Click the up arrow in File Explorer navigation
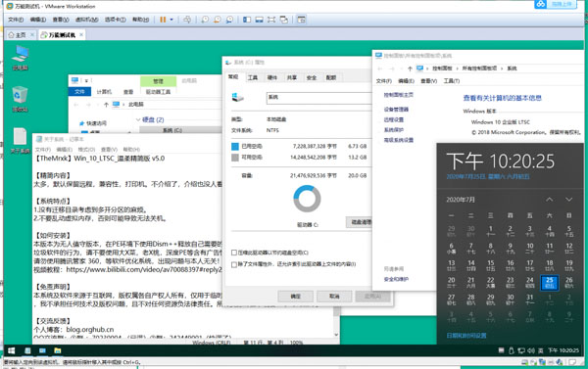The width and height of the screenshot is (588, 369). click(106, 105)
